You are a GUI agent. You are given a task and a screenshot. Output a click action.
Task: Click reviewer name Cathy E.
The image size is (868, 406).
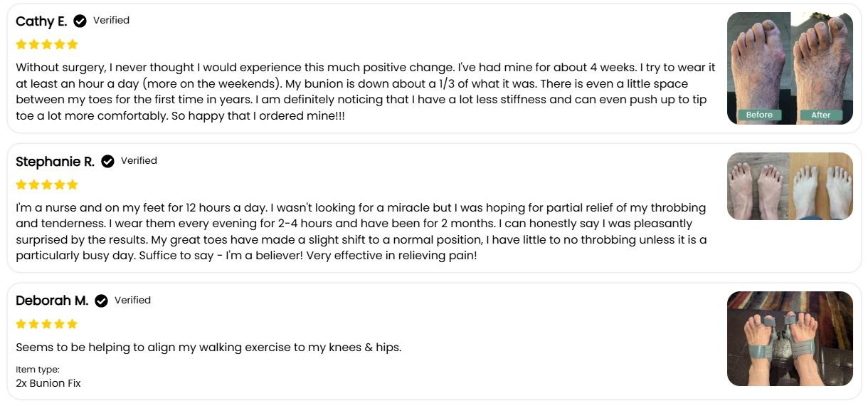click(x=41, y=21)
